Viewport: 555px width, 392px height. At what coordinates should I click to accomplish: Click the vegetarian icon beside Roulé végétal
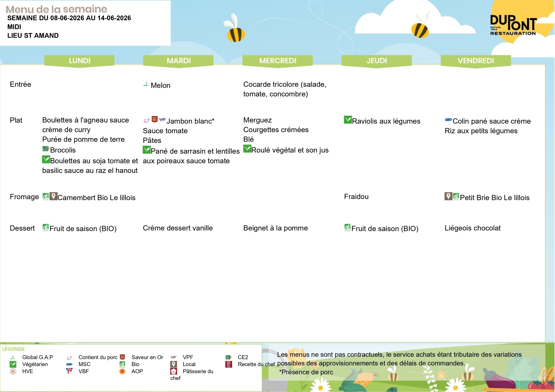coord(247,149)
